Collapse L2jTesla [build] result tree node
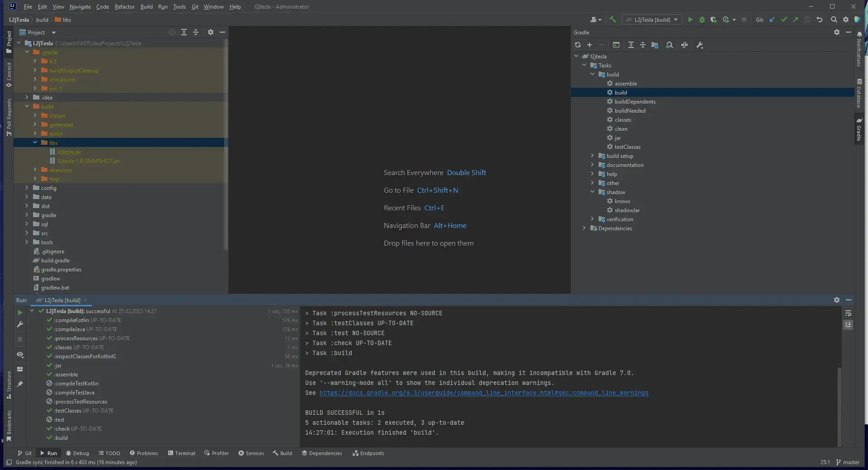 [32, 311]
